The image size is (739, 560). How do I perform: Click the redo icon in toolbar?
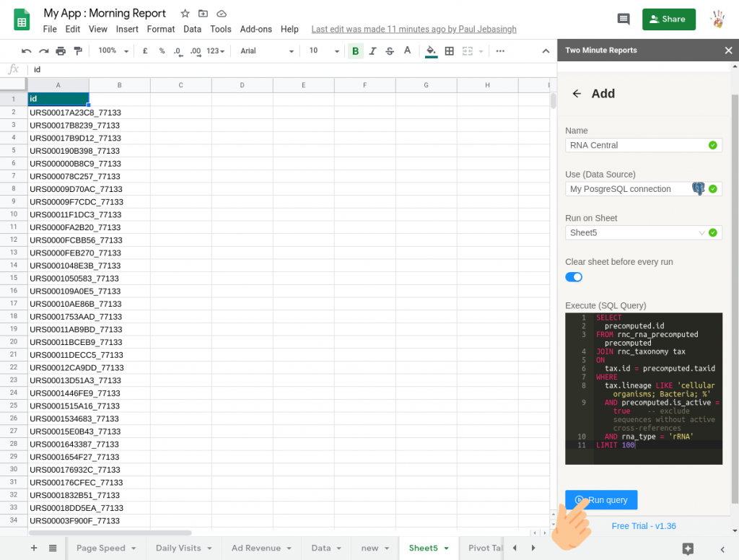coord(43,51)
